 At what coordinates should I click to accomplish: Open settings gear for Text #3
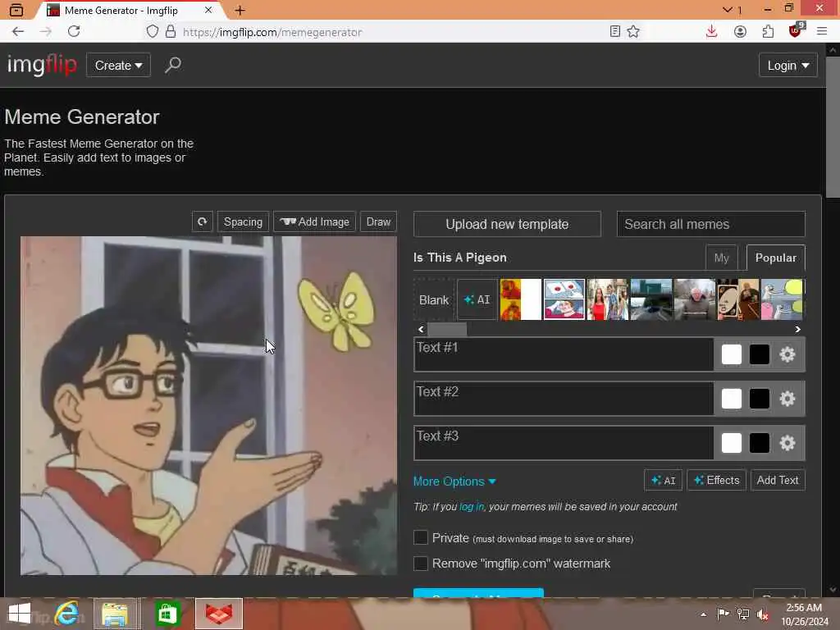point(787,443)
